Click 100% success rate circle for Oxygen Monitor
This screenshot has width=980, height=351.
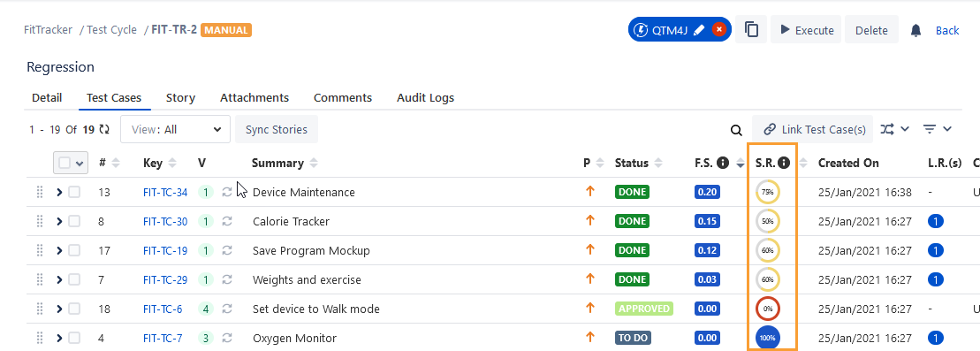pyautogui.click(x=768, y=338)
